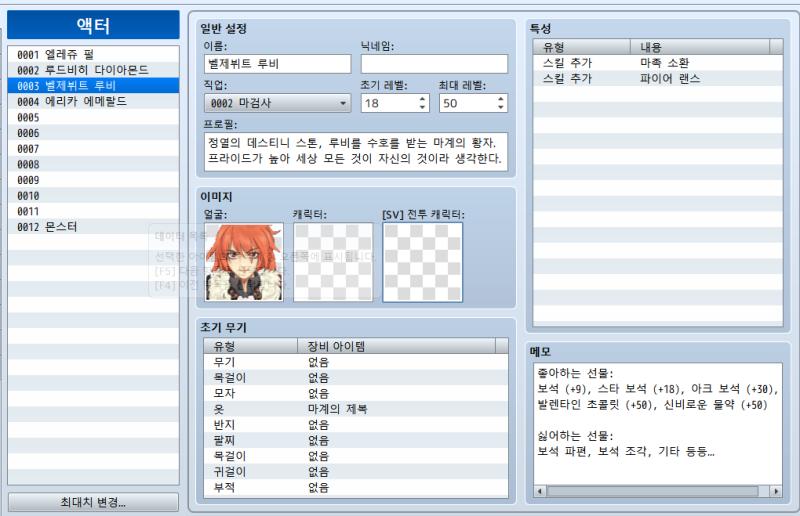
Task: Click the 내용 header in 특성 table
Action: 699,47
